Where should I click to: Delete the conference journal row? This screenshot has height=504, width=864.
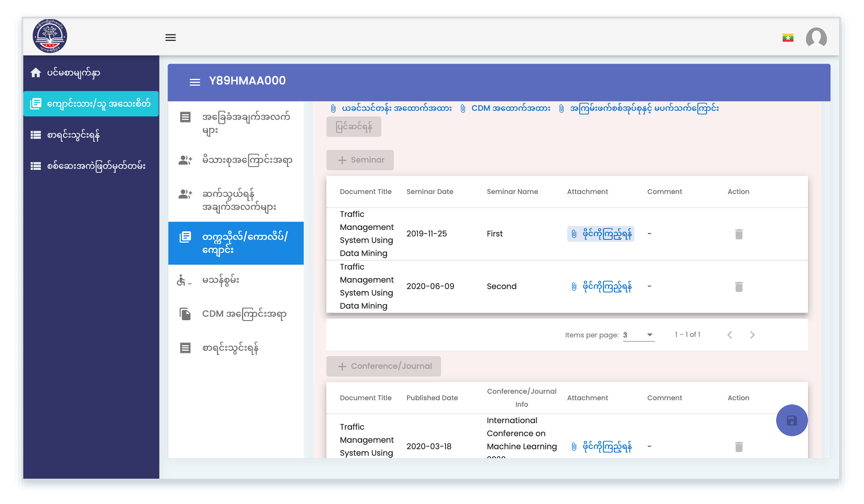point(739,447)
